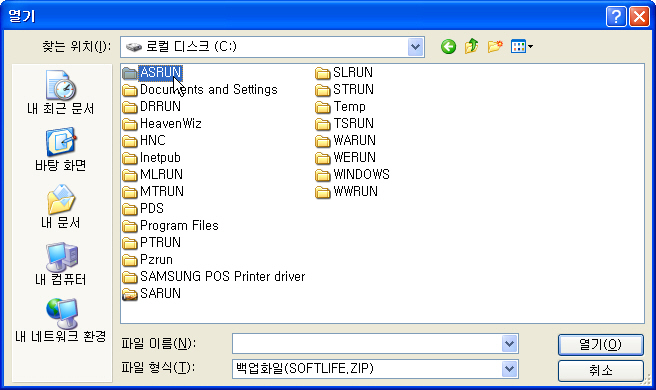Screen dimensions: 656x390
Task: Select the SARUN folder
Action: pos(152,294)
